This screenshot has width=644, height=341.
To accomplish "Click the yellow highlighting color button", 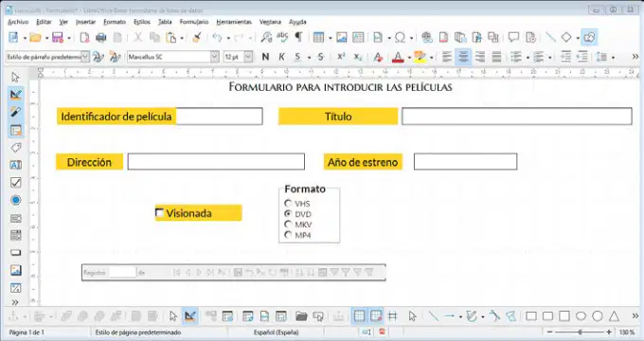I will click(x=420, y=57).
